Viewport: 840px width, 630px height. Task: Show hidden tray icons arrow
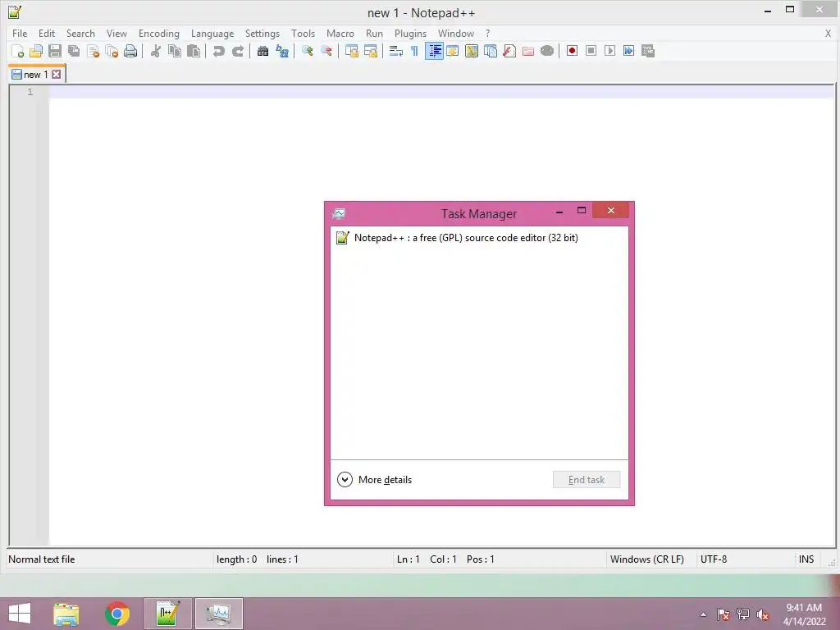click(703, 614)
